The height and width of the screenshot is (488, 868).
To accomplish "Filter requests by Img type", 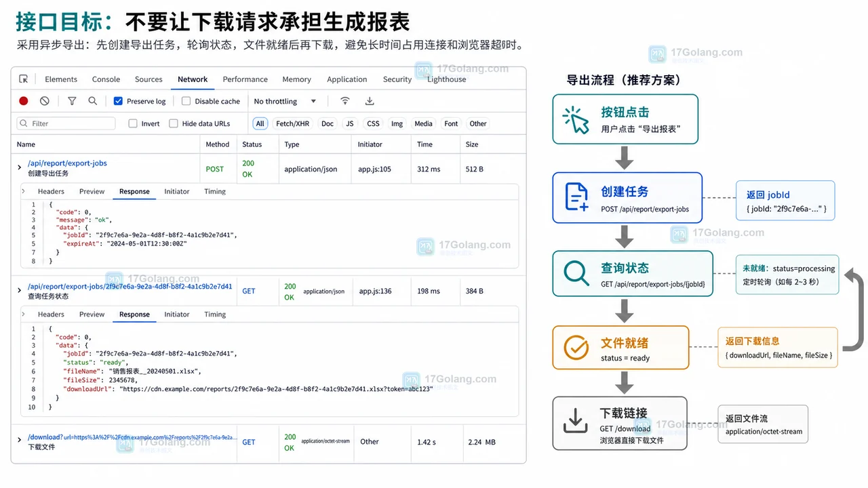I will (397, 123).
